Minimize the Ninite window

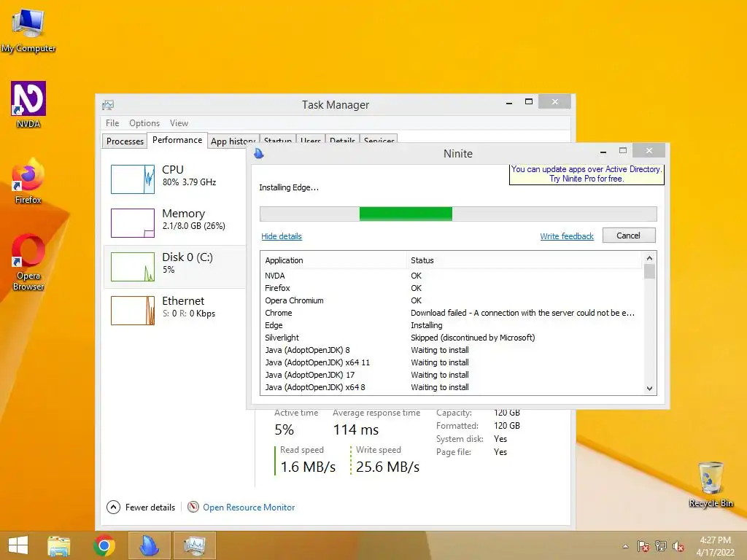coord(603,152)
